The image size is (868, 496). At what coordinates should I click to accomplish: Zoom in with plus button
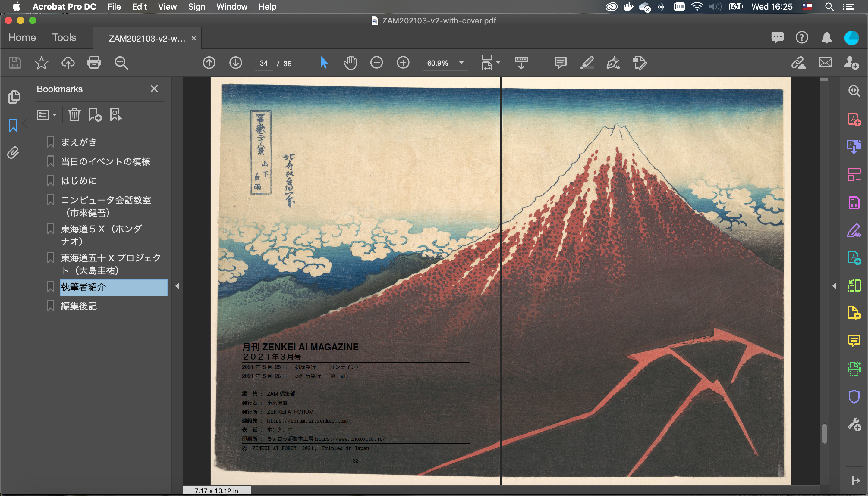pos(403,63)
